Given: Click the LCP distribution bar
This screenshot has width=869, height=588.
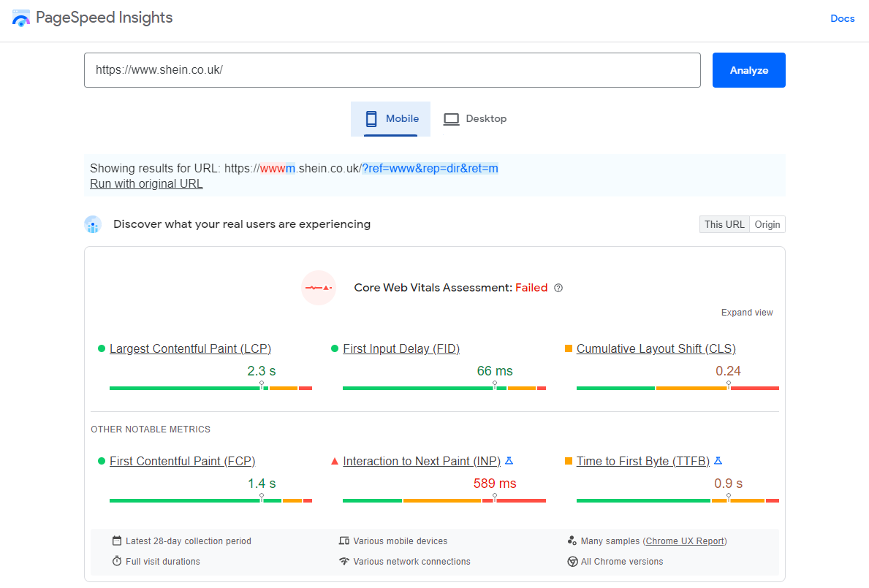Looking at the screenshot, I should click(x=210, y=388).
